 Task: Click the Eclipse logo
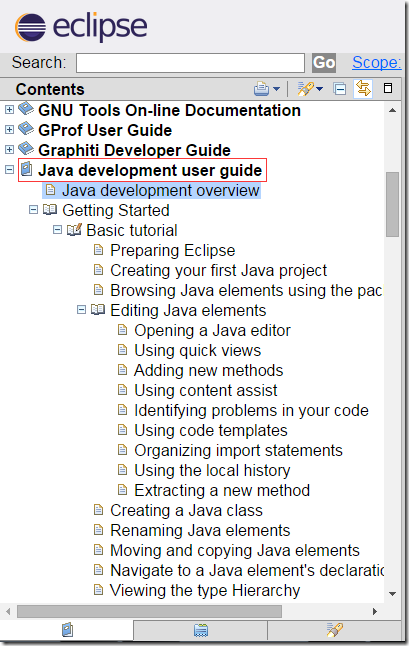(x=81, y=28)
